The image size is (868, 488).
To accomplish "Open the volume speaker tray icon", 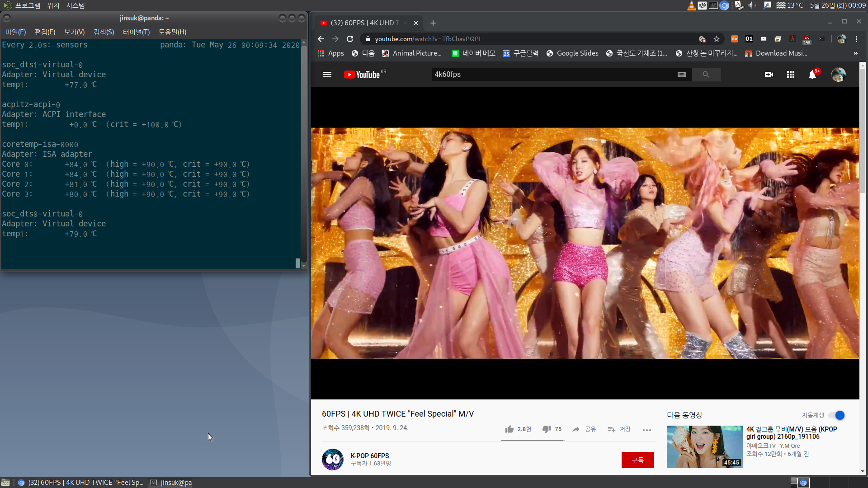I will click(x=752, y=5).
